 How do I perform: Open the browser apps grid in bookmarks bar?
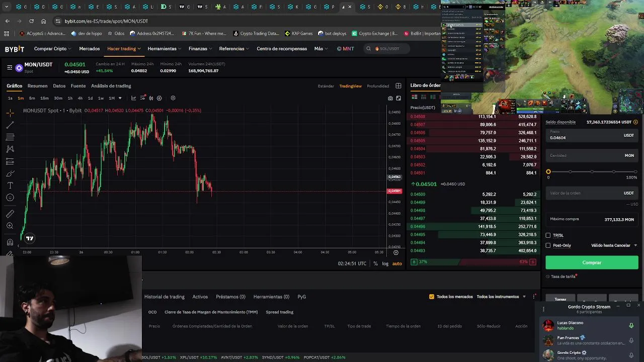pyautogui.click(x=7, y=34)
